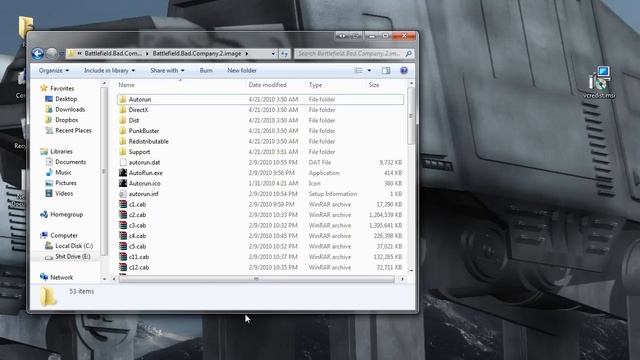
Task: Open the Organize dropdown menu
Action: click(x=53, y=71)
